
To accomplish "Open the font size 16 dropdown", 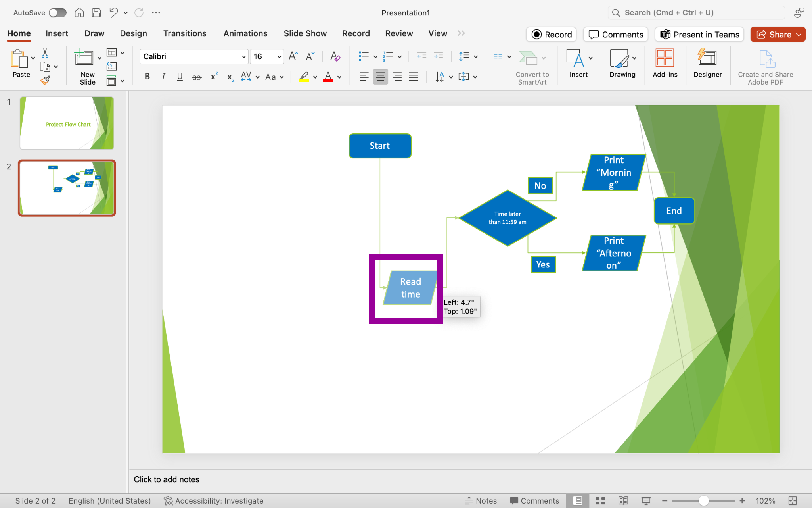I will (x=279, y=56).
